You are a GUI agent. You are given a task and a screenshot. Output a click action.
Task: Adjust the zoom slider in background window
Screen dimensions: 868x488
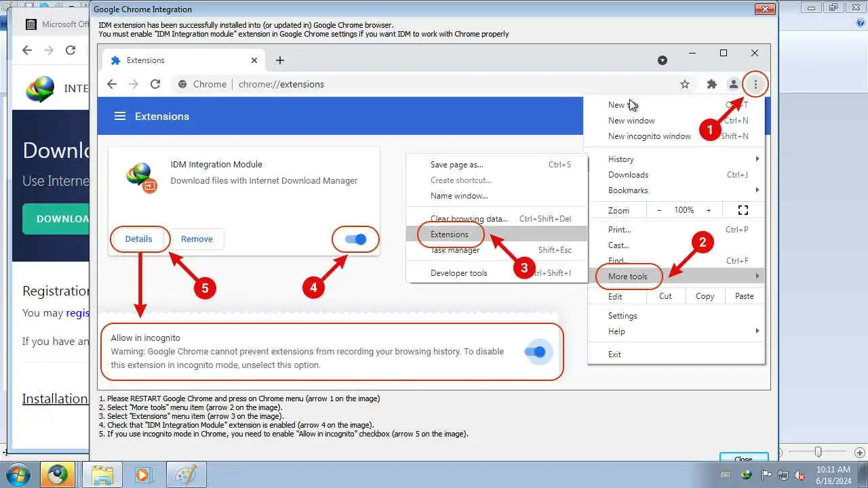pyautogui.click(x=818, y=451)
